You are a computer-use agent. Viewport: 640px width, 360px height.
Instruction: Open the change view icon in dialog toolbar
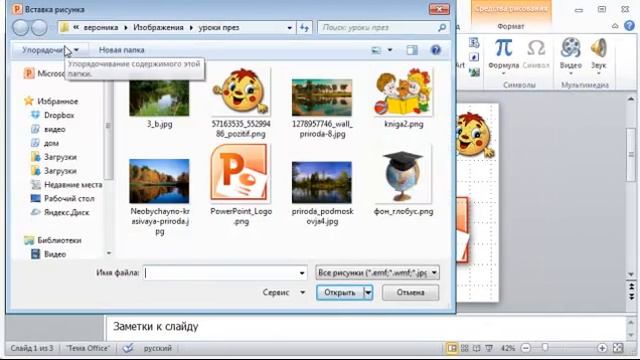point(376,50)
